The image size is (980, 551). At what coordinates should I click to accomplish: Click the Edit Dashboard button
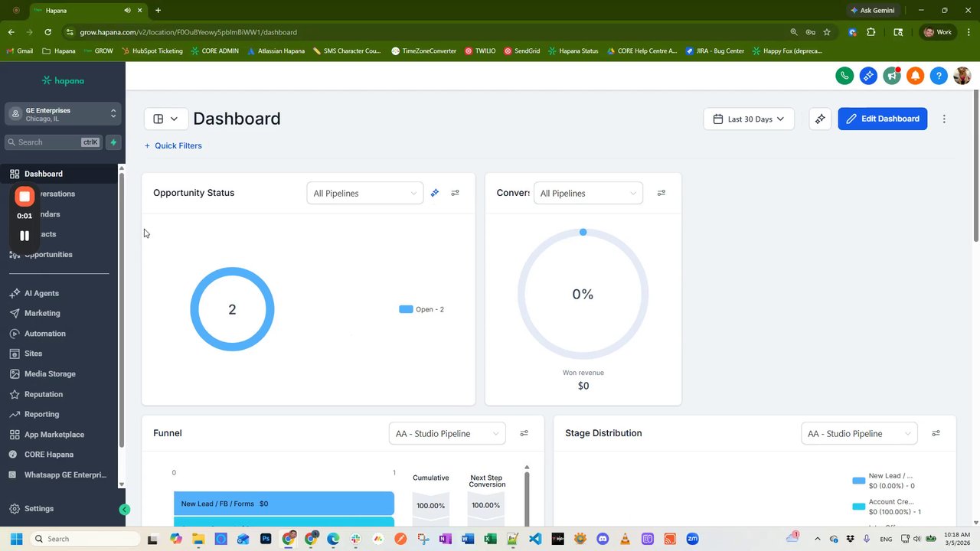coord(883,119)
